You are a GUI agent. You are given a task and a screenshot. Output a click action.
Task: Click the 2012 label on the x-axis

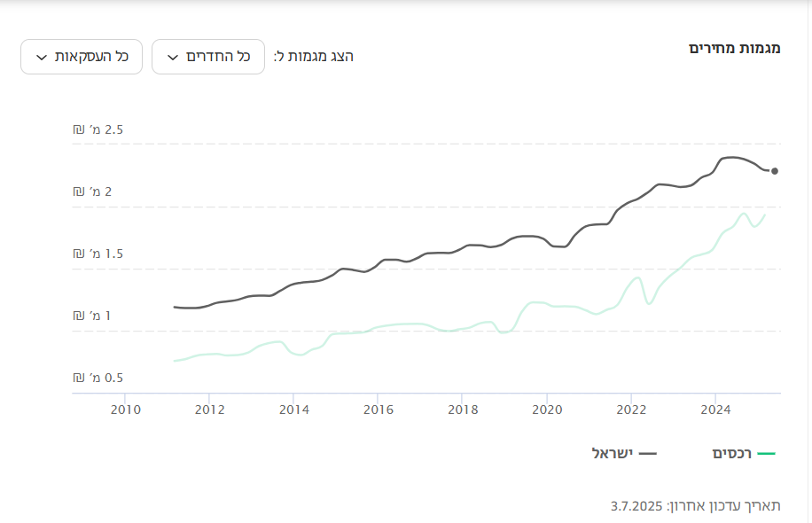pyautogui.click(x=209, y=410)
